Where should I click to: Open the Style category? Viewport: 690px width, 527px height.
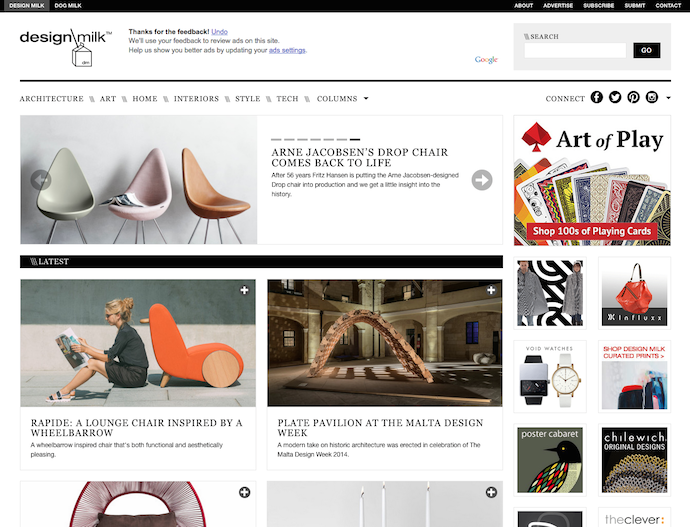(248, 99)
